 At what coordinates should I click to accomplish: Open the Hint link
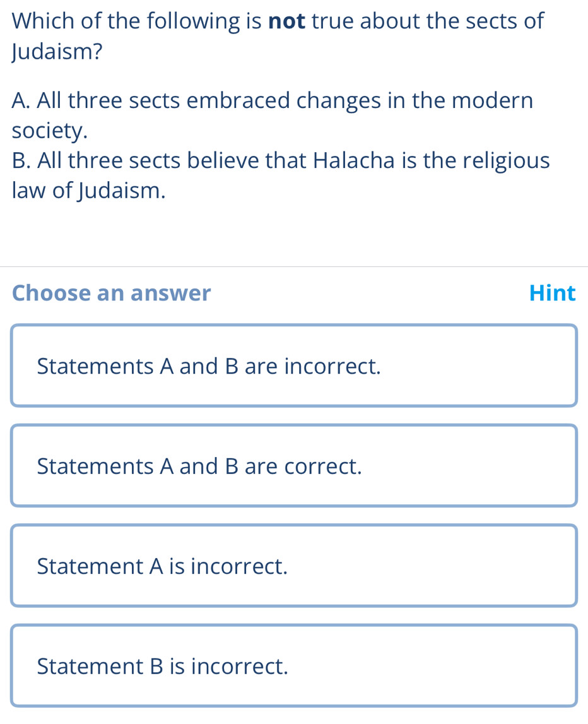tap(553, 293)
